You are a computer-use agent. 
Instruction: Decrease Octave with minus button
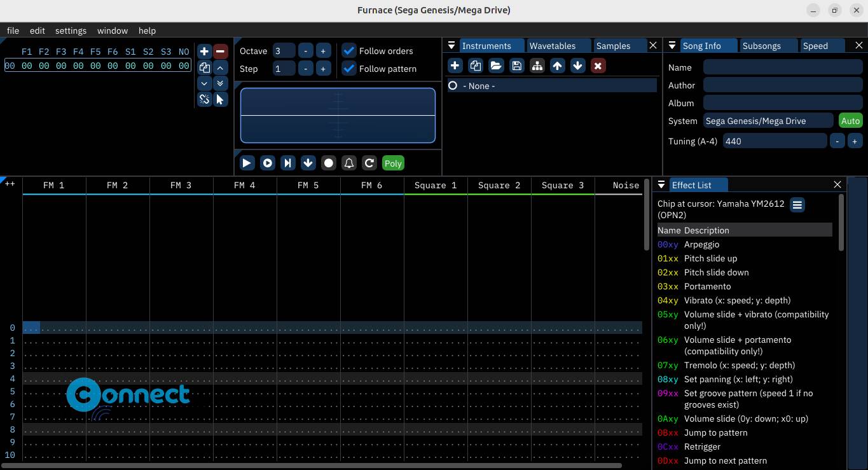tap(306, 51)
